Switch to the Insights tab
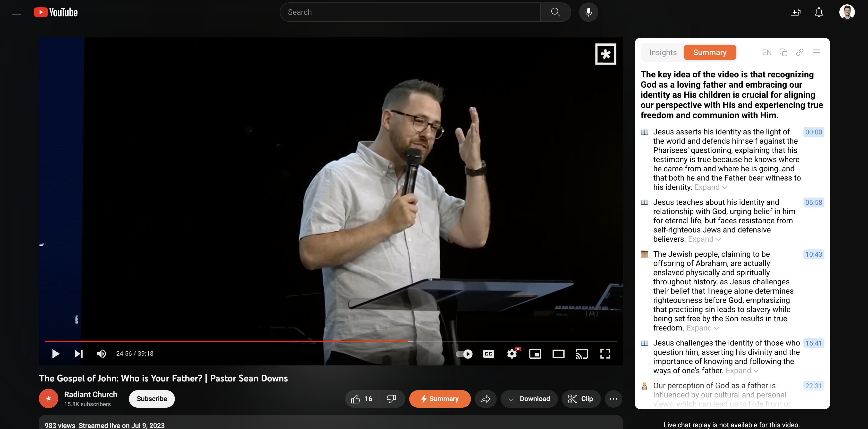The width and height of the screenshot is (868, 429). (x=663, y=52)
